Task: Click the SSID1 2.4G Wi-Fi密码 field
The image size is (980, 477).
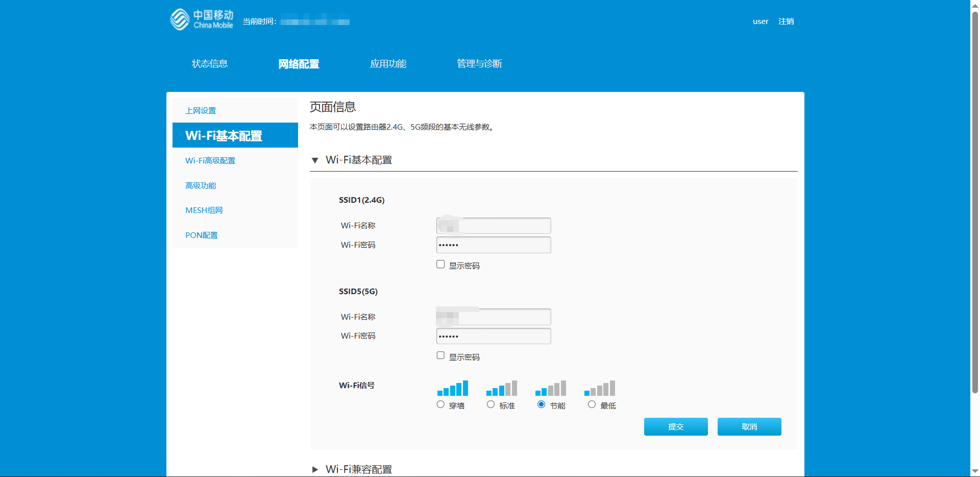Action: [x=493, y=245]
